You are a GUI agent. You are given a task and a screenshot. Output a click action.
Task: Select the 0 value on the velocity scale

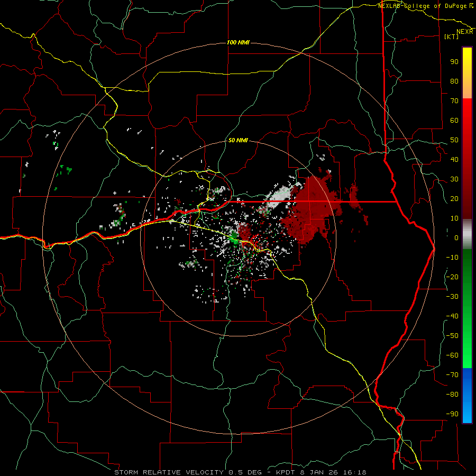point(456,238)
